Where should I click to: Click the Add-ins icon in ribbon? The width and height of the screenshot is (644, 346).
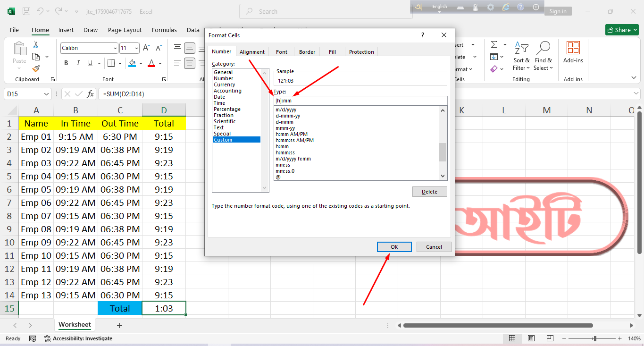(x=573, y=52)
